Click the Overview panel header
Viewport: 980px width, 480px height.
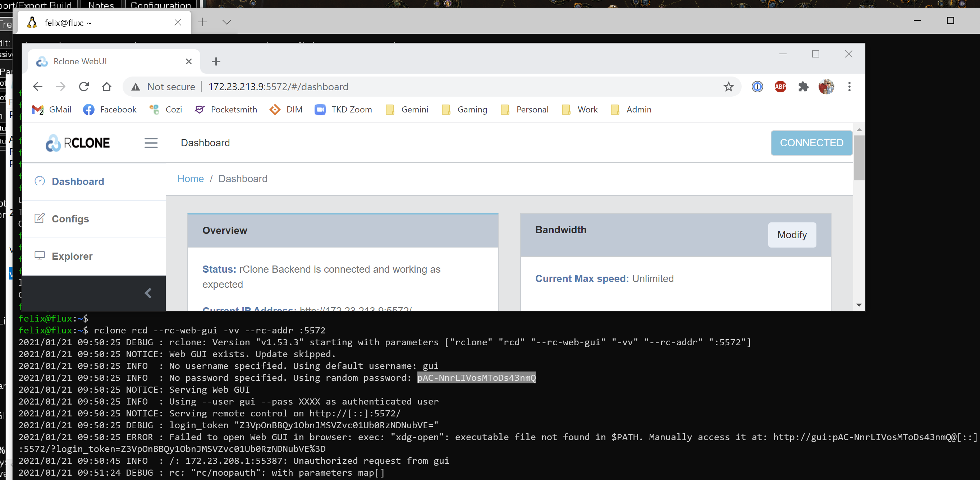coord(343,231)
